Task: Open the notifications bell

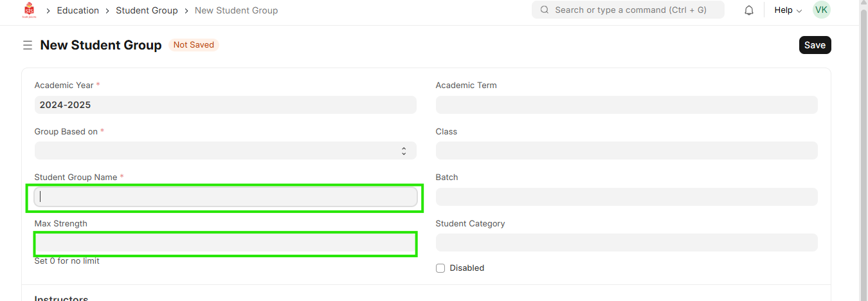Action: click(x=749, y=10)
